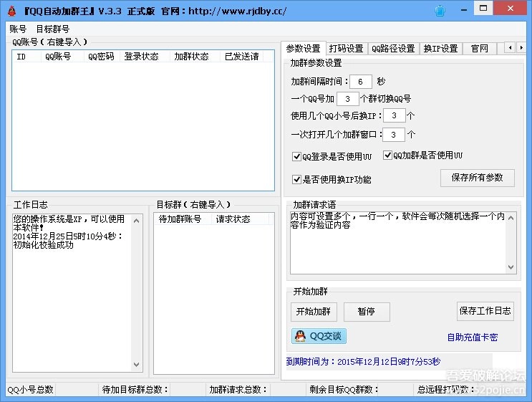The width and height of the screenshot is (532, 402).
Task: Click 剩余目标QQ群数 status bar entry
Action: point(344,389)
